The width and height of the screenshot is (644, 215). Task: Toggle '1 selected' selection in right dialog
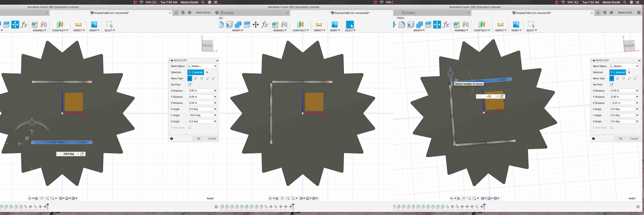pos(618,72)
